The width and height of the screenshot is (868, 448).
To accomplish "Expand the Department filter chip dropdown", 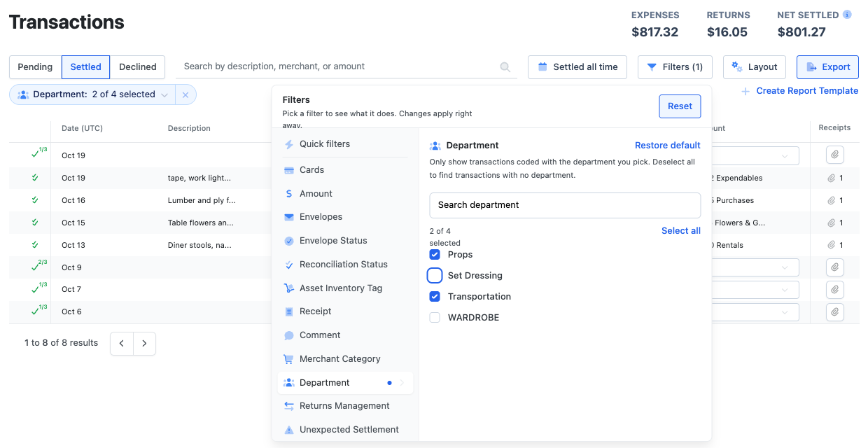I will tap(164, 94).
